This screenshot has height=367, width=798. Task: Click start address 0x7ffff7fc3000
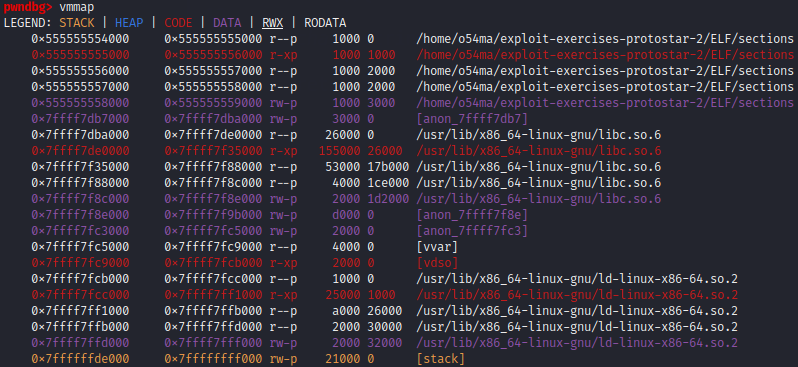[80, 231]
